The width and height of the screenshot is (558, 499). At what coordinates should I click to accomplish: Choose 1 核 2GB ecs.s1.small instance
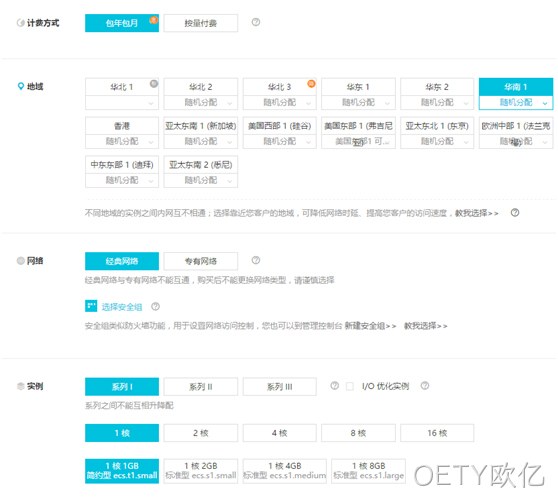click(x=201, y=471)
